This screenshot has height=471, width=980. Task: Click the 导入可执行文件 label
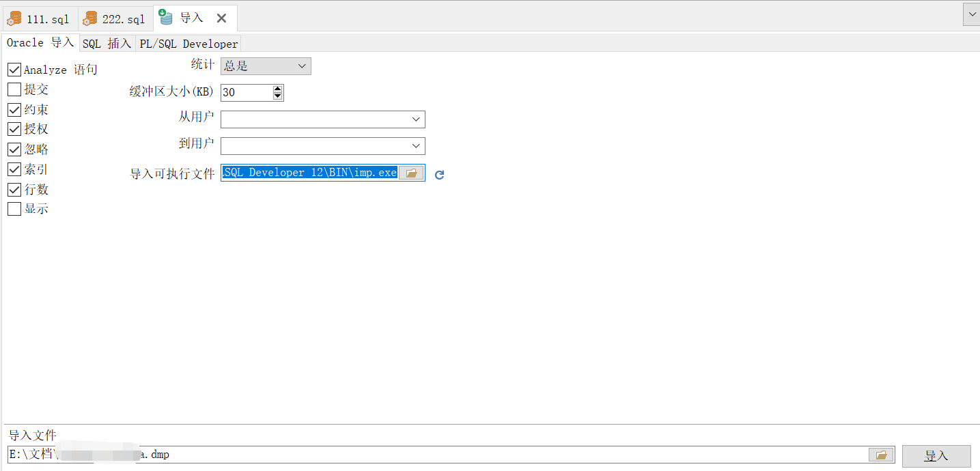pos(172,173)
